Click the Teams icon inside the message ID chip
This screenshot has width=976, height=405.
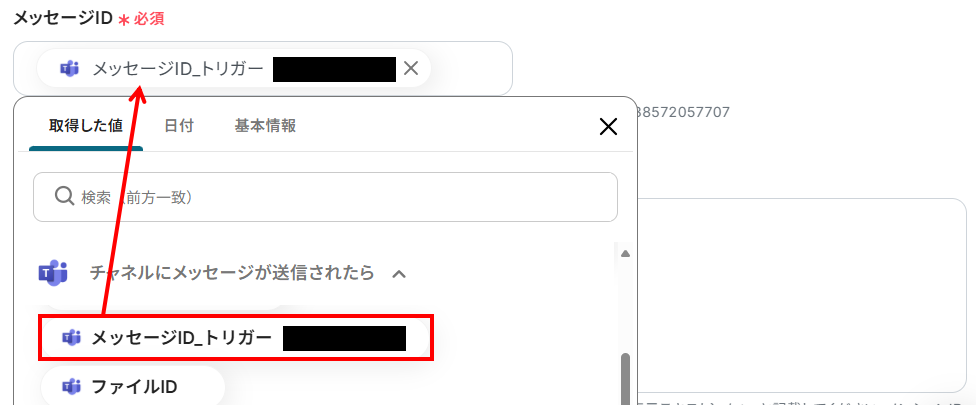tap(69, 69)
